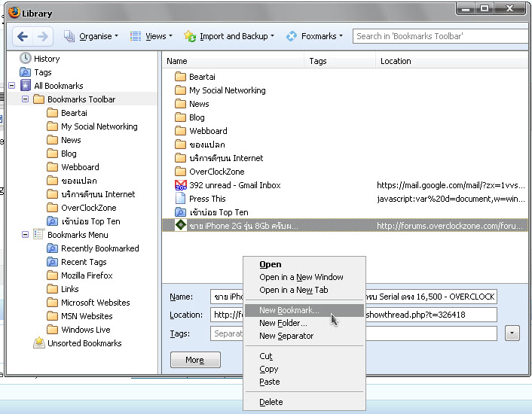Screen dimensions: 532x414
Task: Select Windows Live folder icon
Action: pyautogui.click(x=52, y=330)
